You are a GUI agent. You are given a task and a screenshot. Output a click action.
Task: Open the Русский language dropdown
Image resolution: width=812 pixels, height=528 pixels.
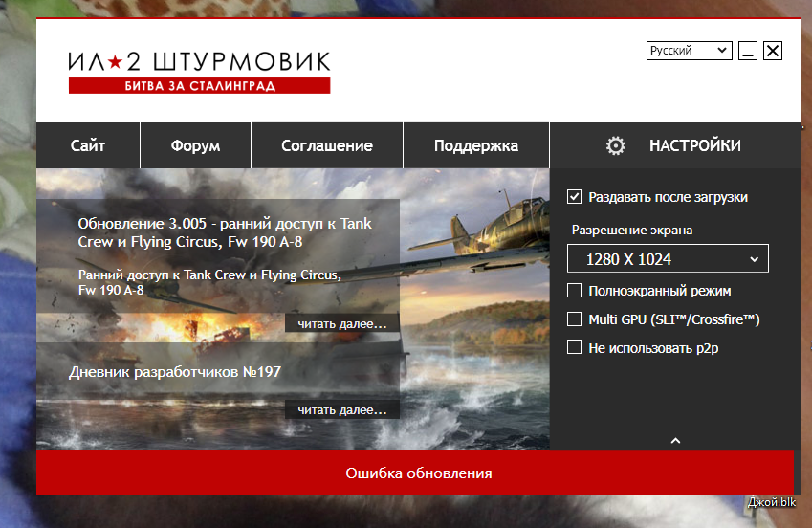(690, 51)
